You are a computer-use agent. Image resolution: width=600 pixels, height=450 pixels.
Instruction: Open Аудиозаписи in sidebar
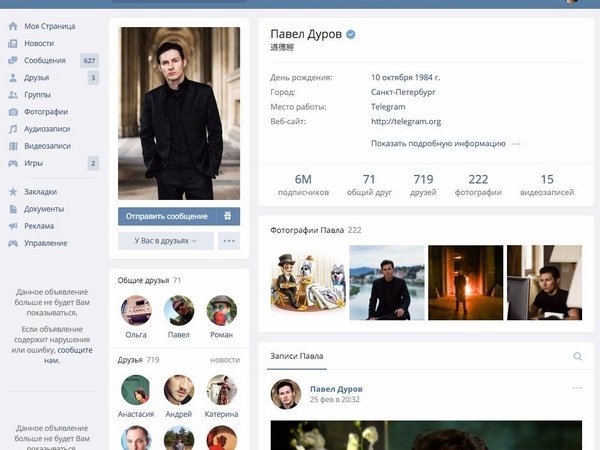point(47,129)
